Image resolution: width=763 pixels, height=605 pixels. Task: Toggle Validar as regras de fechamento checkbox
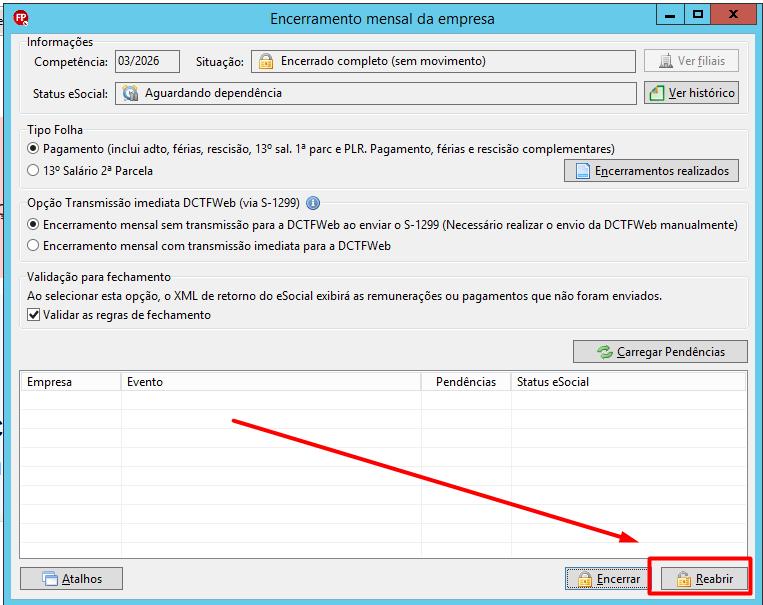33,315
